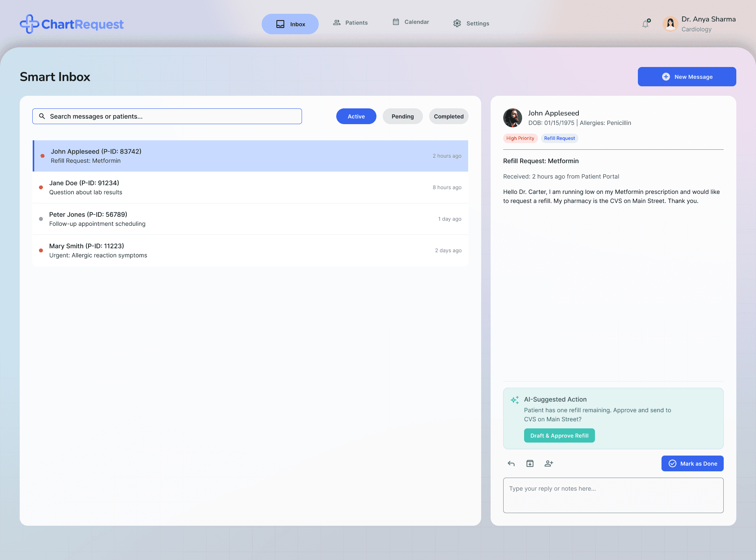
Task: Click the archive message icon
Action: pos(530,463)
